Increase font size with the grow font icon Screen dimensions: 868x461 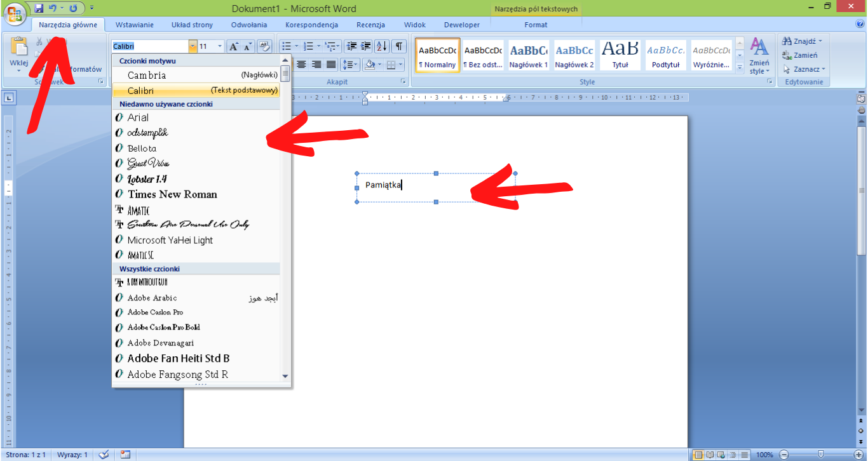(x=234, y=46)
